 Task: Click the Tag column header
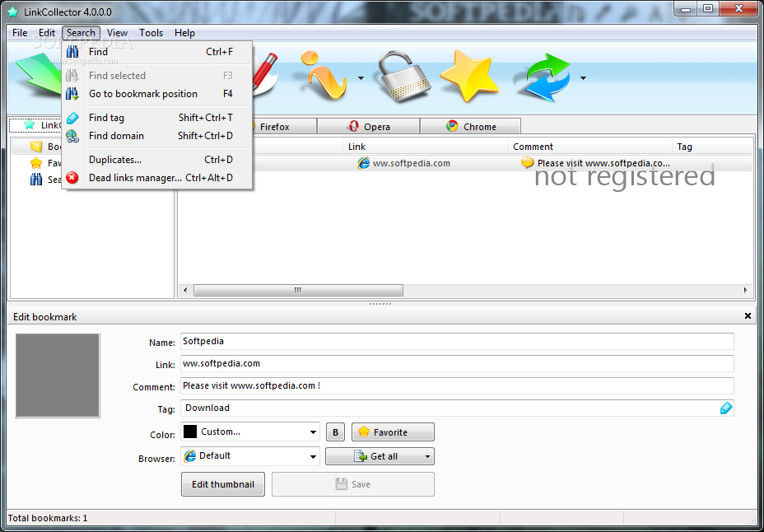pos(713,147)
